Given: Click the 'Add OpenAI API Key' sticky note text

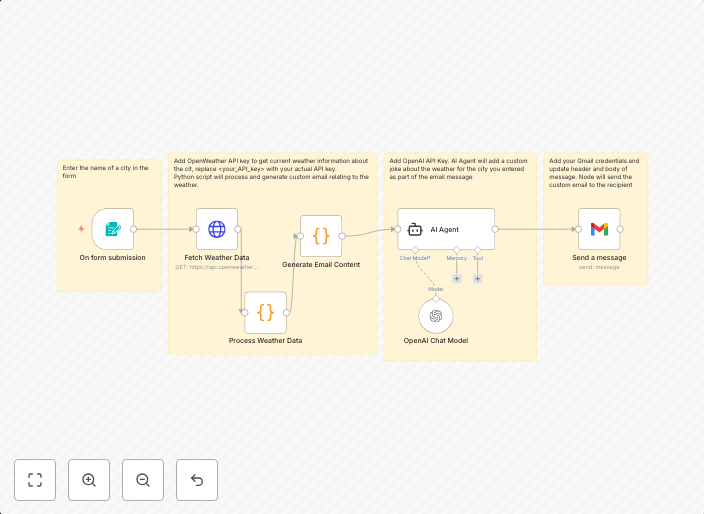Looking at the screenshot, I should pos(459,169).
